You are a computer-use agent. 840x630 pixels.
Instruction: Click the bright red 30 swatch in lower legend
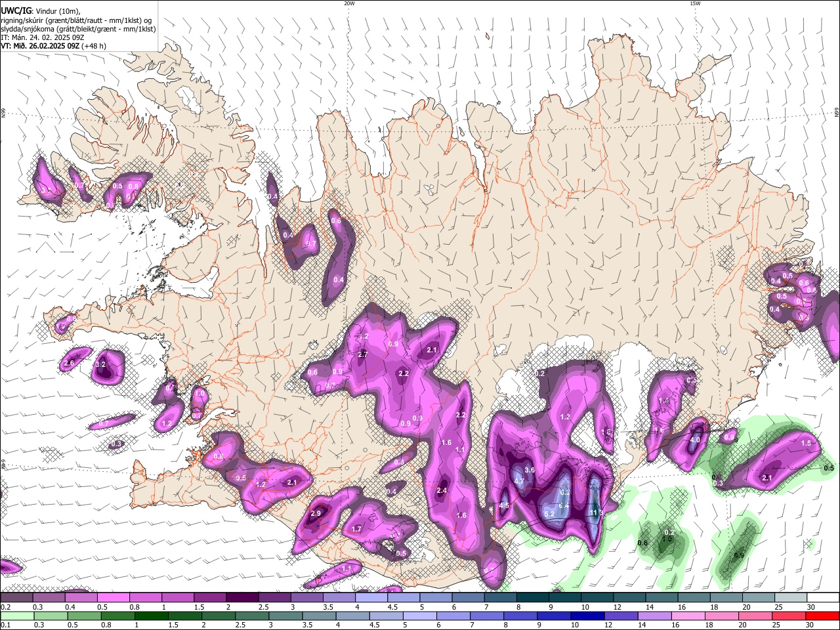tap(822, 616)
